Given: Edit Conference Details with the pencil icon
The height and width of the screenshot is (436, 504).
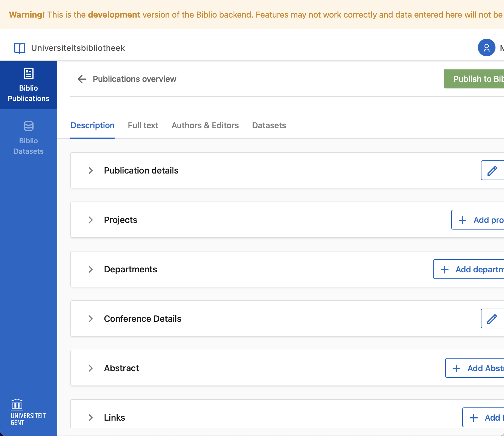Looking at the screenshot, I should coord(493,318).
